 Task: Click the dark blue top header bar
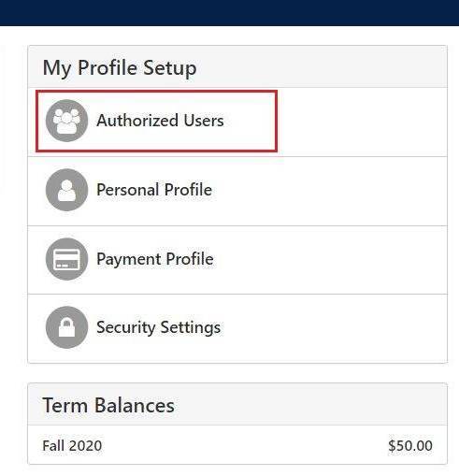coord(229,13)
